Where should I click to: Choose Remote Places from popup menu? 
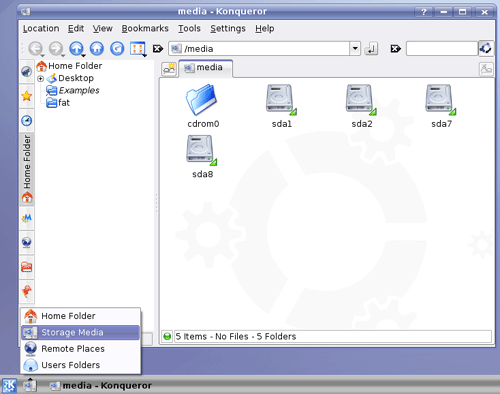tap(80, 349)
